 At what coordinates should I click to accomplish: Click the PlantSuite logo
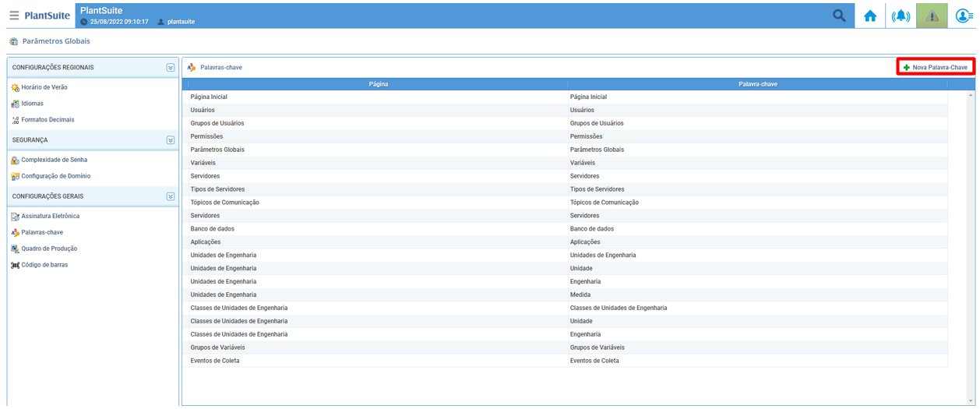48,16
